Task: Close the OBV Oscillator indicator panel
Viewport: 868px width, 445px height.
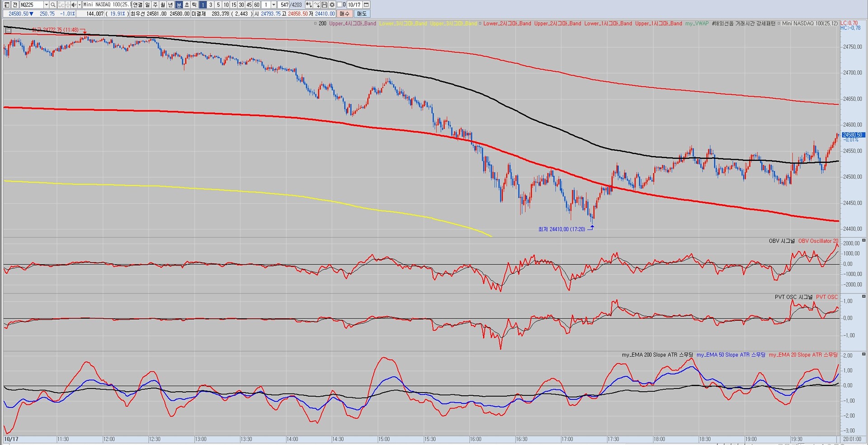Action: (x=863, y=240)
